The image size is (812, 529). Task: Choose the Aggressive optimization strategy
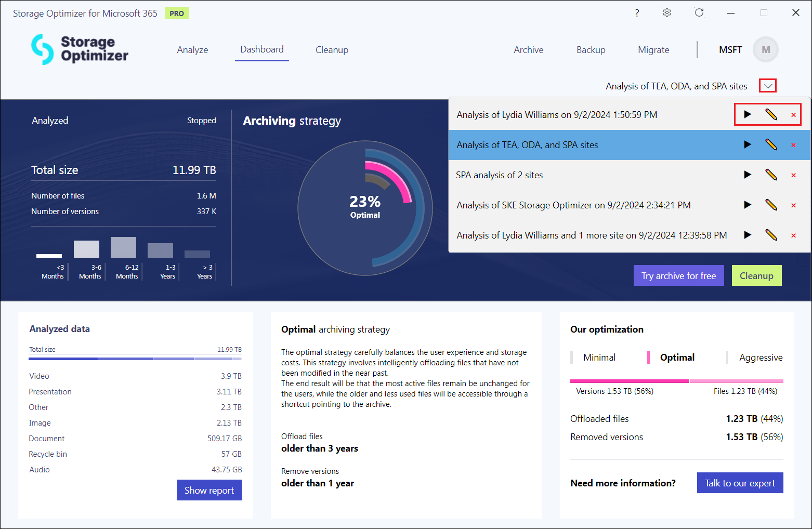761,358
